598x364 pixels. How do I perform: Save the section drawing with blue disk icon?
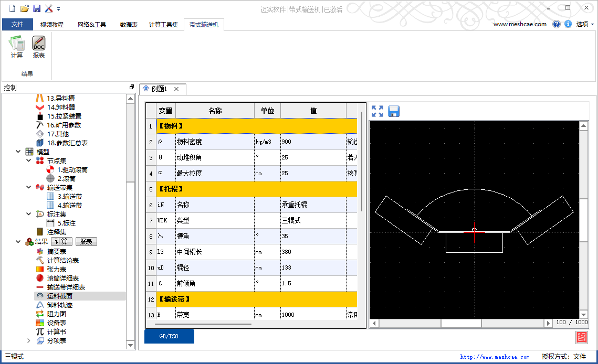394,111
